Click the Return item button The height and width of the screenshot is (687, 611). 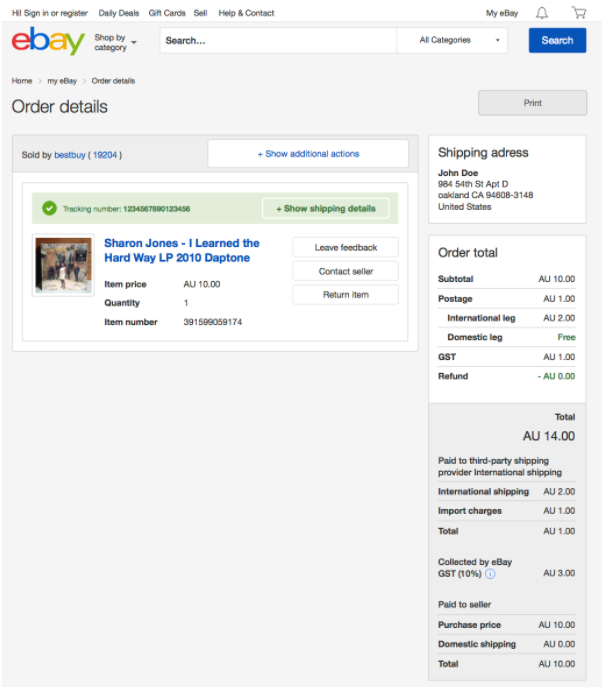[x=345, y=295]
